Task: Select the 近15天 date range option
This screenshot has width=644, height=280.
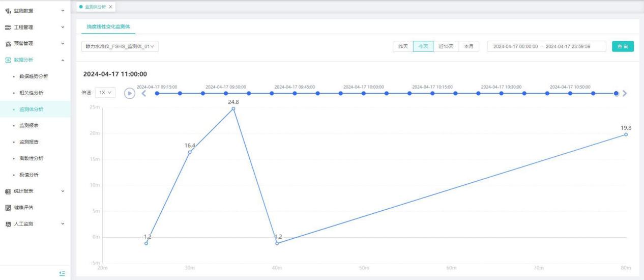Action: pyautogui.click(x=446, y=46)
